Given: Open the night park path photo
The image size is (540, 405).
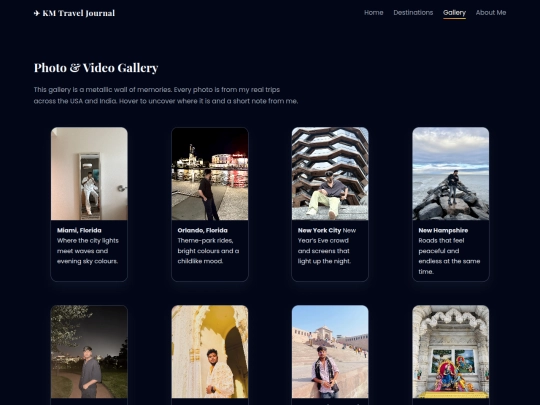Looking at the screenshot, I should (89, 352).
